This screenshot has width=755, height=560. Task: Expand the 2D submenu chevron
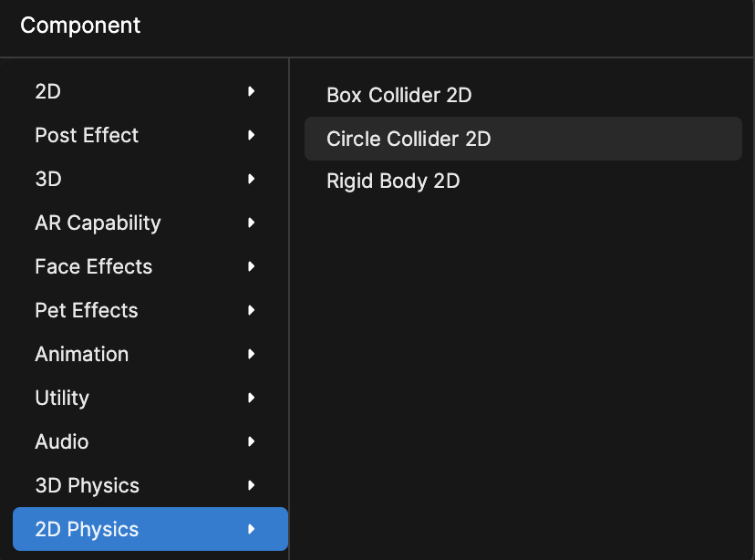click(x=252, y=91)
